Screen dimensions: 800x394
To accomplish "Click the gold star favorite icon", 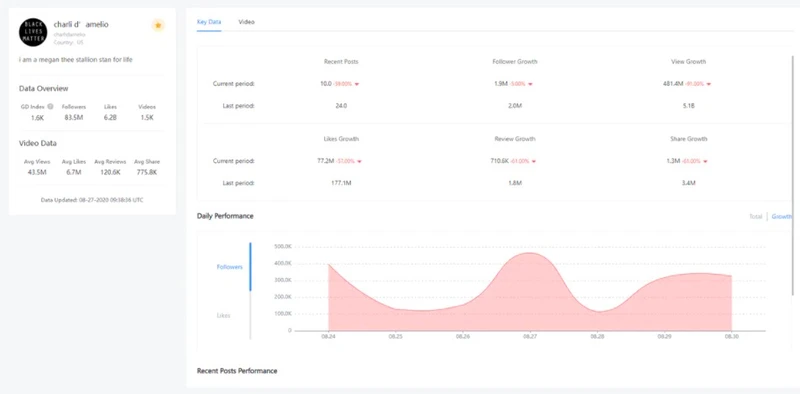I will (x=158, y=25).
